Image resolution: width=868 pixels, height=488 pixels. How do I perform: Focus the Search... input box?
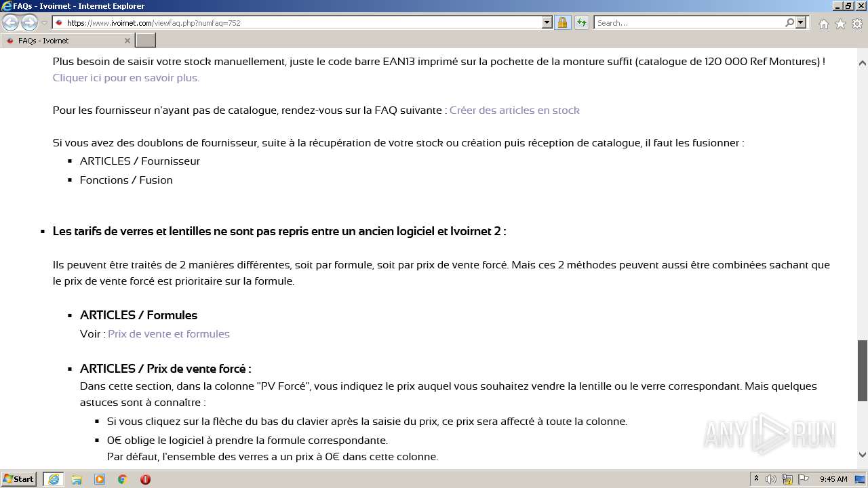click(x=689, y=23)
